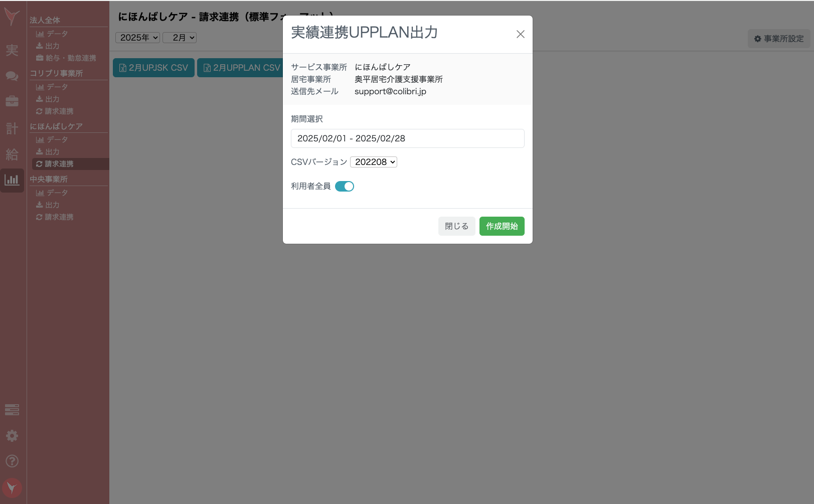
Task: Select the 実 sidebar icon
Action: (x=12, y=51)
